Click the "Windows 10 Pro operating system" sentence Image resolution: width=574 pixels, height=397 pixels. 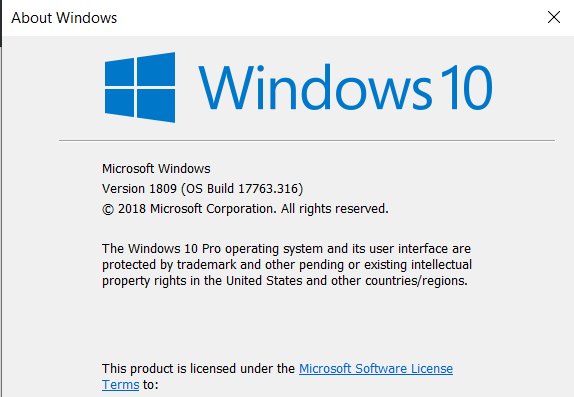point(286,249)
